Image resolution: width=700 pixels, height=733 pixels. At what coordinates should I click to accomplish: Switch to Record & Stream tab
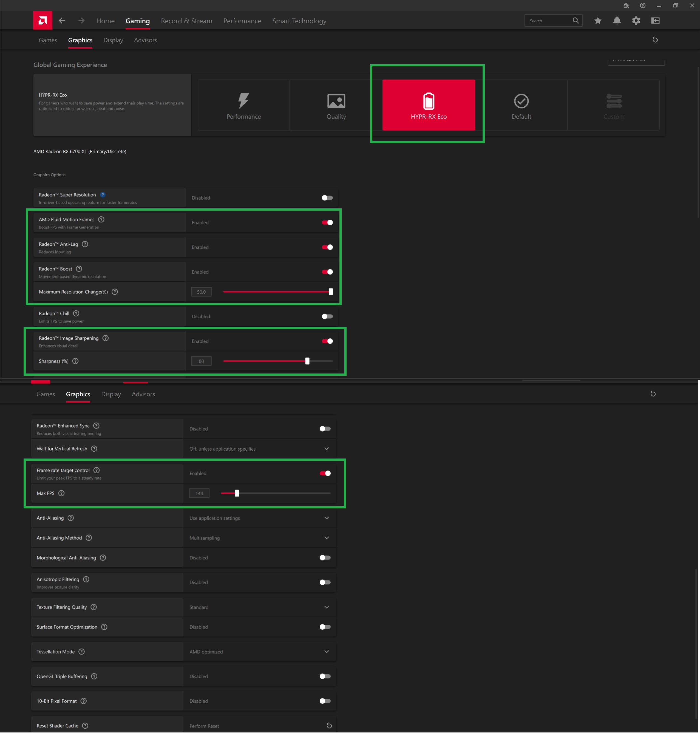point(186,21)
